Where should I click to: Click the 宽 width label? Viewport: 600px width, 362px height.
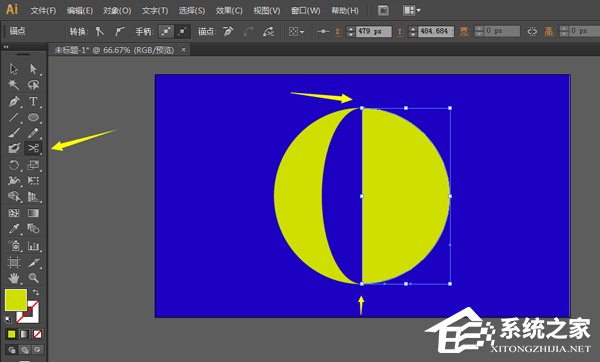click(464, 31)
